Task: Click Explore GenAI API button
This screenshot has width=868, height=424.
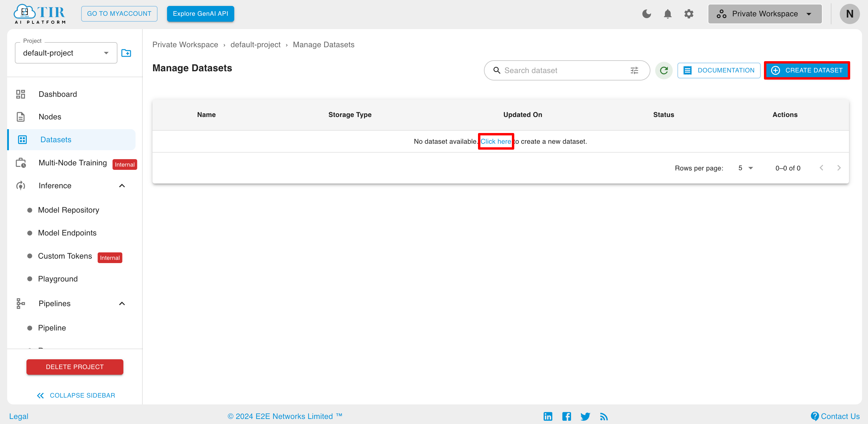Action: 200,14
